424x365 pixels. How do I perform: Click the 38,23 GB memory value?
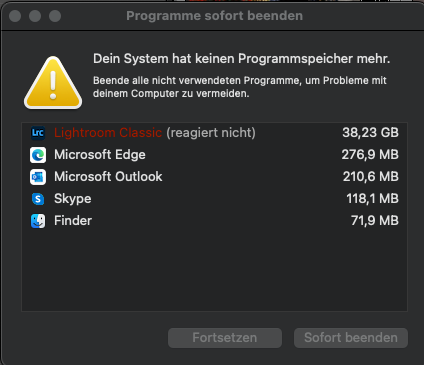[x=370, y=133]
